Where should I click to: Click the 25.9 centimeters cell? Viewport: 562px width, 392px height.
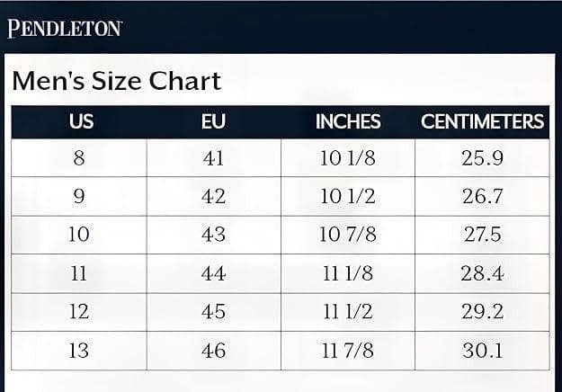(482, 158)
